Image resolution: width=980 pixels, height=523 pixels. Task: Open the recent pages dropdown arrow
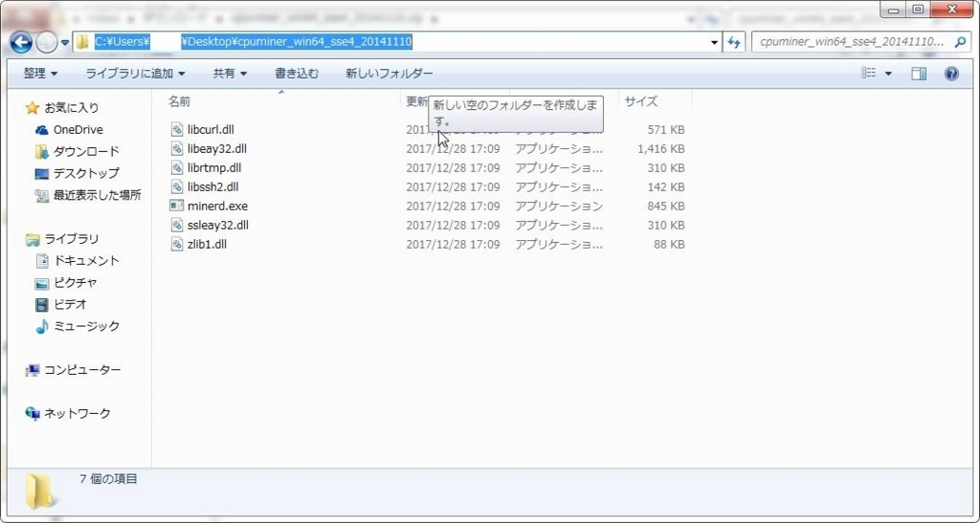coord(65,43)
